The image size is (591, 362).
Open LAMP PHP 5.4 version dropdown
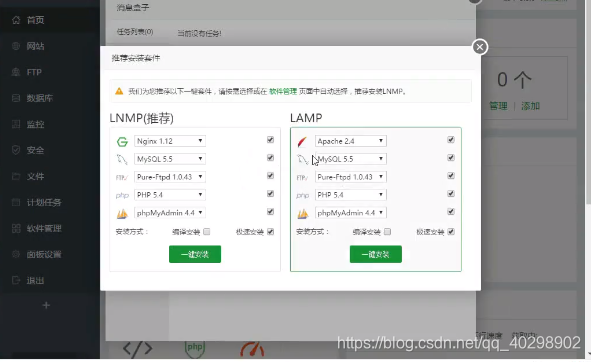pos(351,195)
